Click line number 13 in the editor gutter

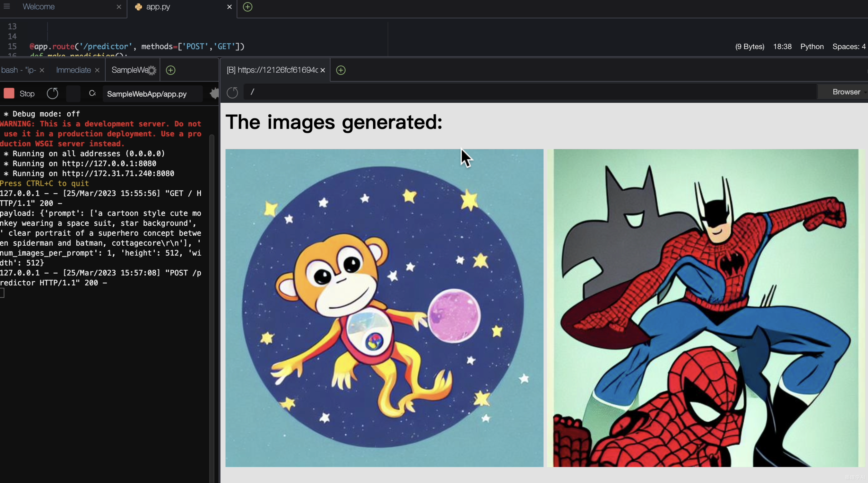click(x=12, y=26)
